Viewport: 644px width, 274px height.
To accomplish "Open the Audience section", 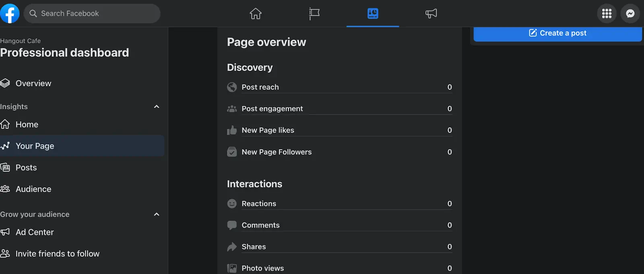I will 82,189.
